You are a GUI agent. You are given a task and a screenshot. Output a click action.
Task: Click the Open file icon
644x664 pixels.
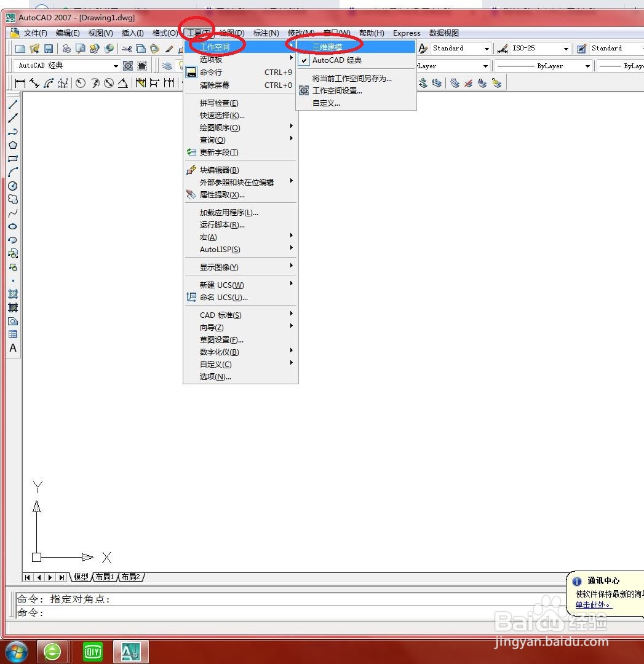[34, 49]
